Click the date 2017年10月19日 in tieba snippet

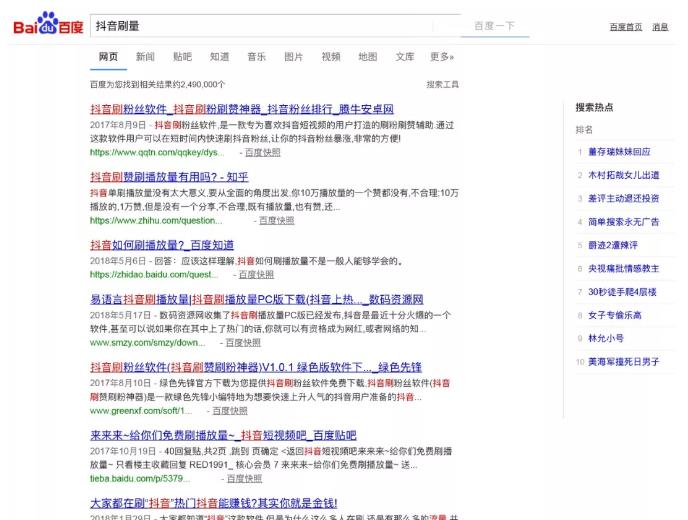[x=123, y=451]
